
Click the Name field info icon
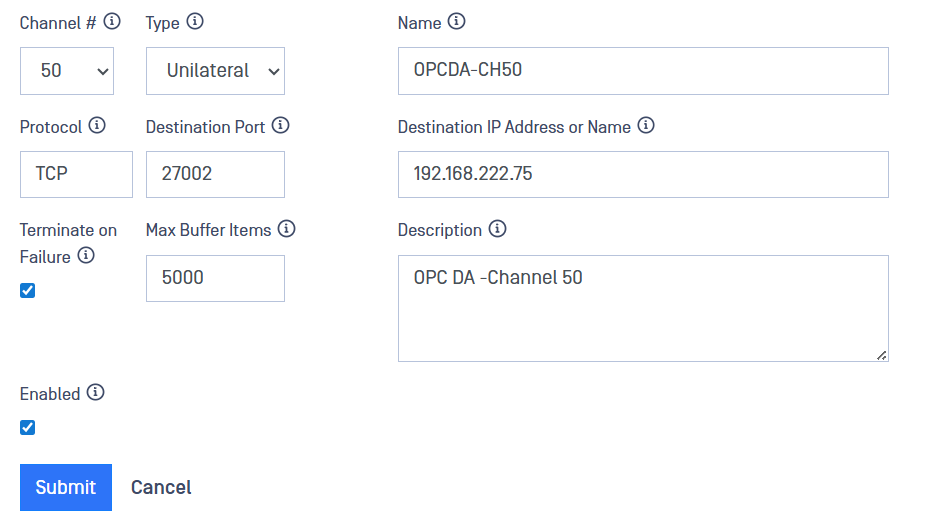(457, 21)
